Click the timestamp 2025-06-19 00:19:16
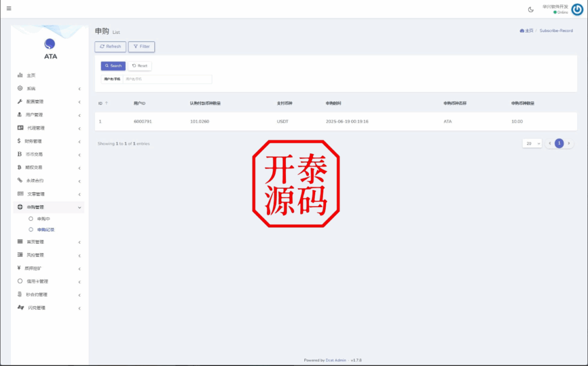The height and width of the screenshot is (366, 588). tap(347, 122)
